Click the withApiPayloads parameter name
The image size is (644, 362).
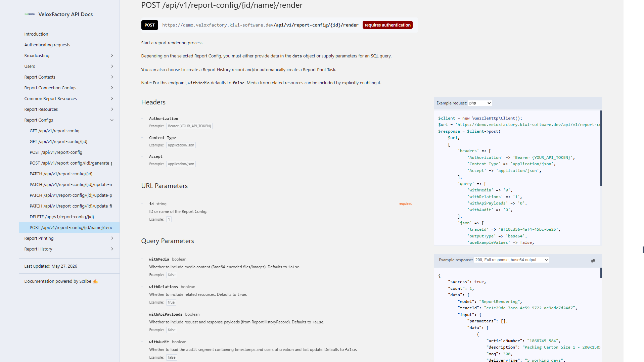(x=166, y=314)
